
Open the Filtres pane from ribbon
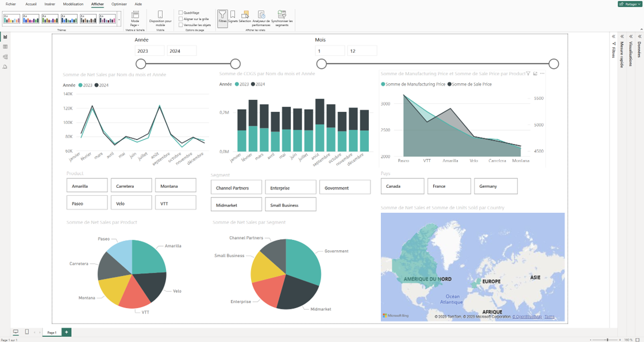(222, 17)
